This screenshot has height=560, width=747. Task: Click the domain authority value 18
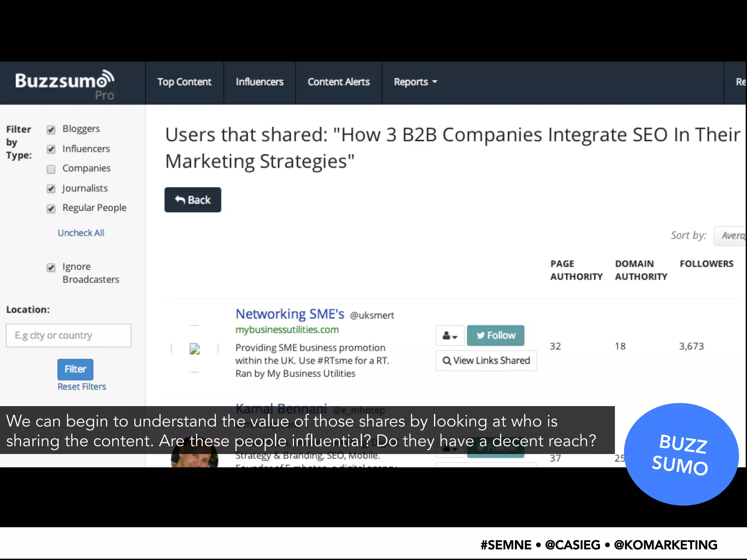click(x=620, y=346)
